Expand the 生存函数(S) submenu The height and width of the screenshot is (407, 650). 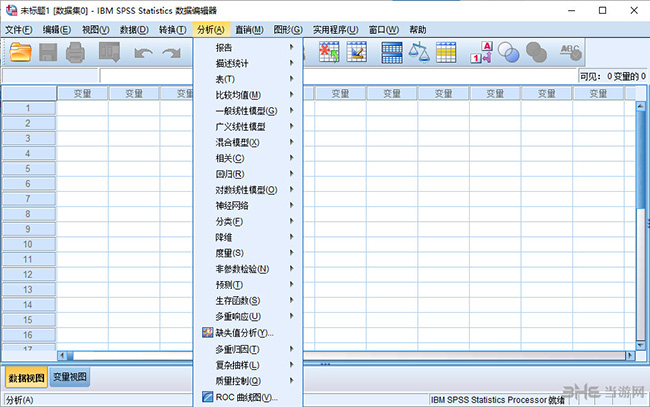[248, 300]
